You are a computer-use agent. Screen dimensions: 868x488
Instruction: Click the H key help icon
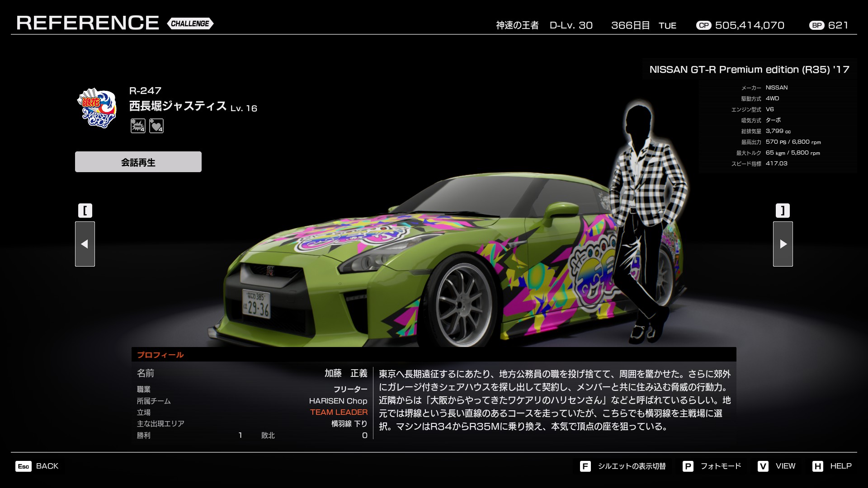click(817, 466)
